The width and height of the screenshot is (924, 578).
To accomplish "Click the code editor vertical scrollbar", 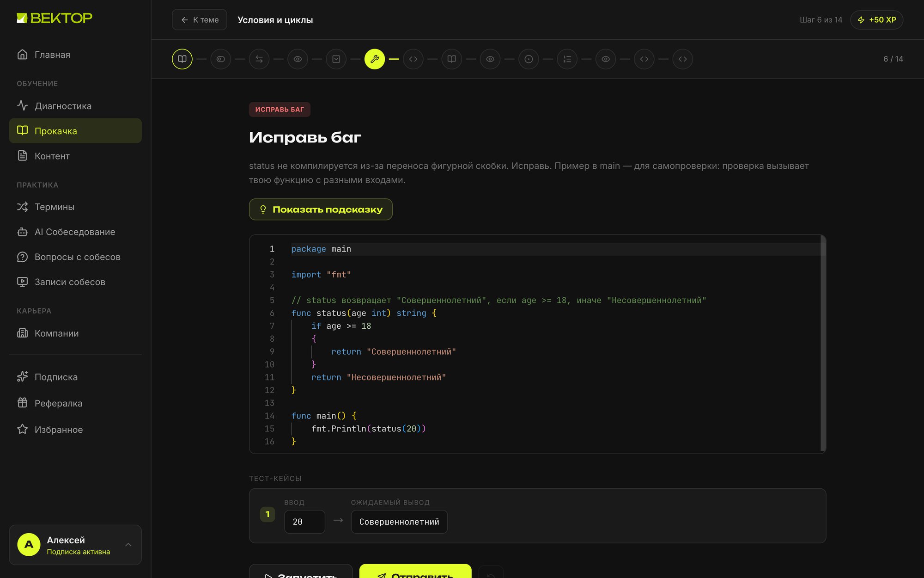I will 823,344.
